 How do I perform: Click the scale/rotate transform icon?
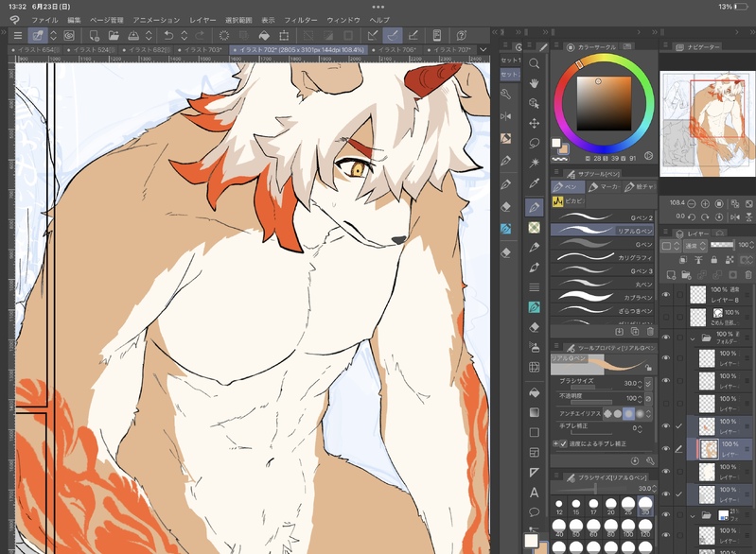tap(284, 36)
